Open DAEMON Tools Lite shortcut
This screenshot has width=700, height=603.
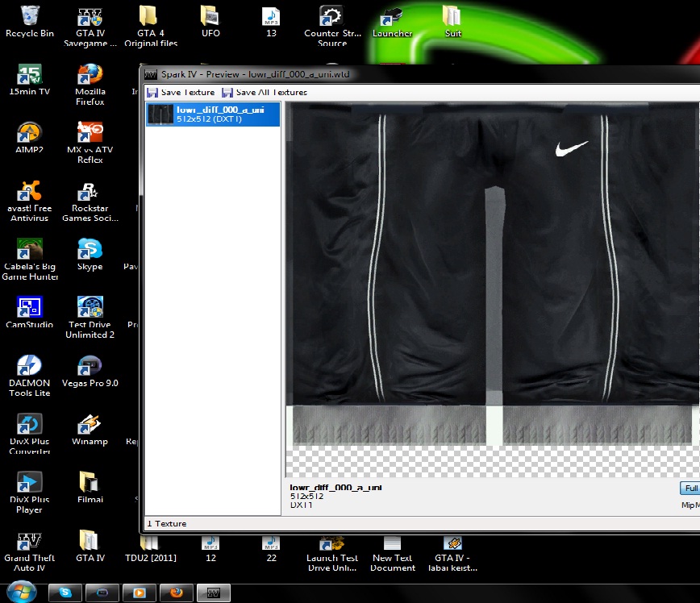point(30,376)
